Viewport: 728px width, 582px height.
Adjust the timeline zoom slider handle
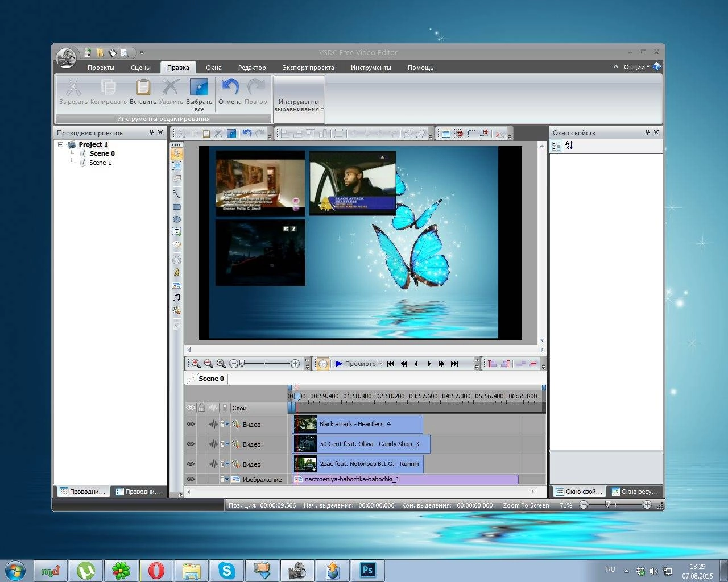pos(242,364)
